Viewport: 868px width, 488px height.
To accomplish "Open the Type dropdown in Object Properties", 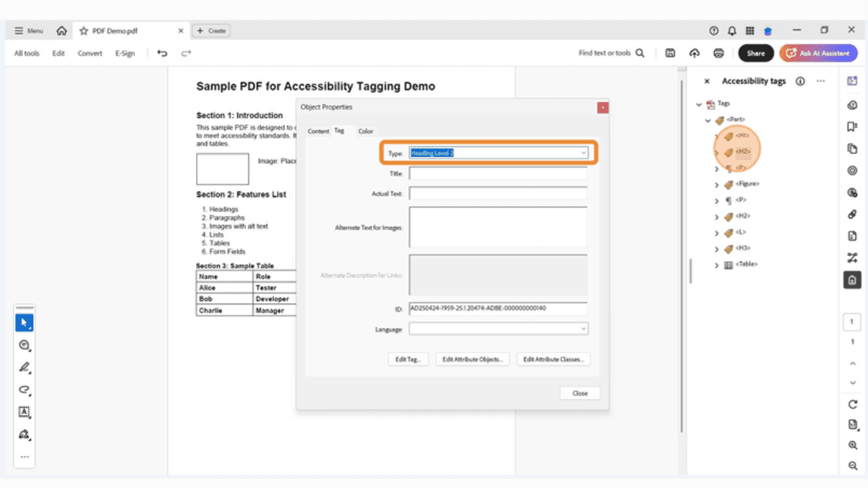I will [583, 153].
